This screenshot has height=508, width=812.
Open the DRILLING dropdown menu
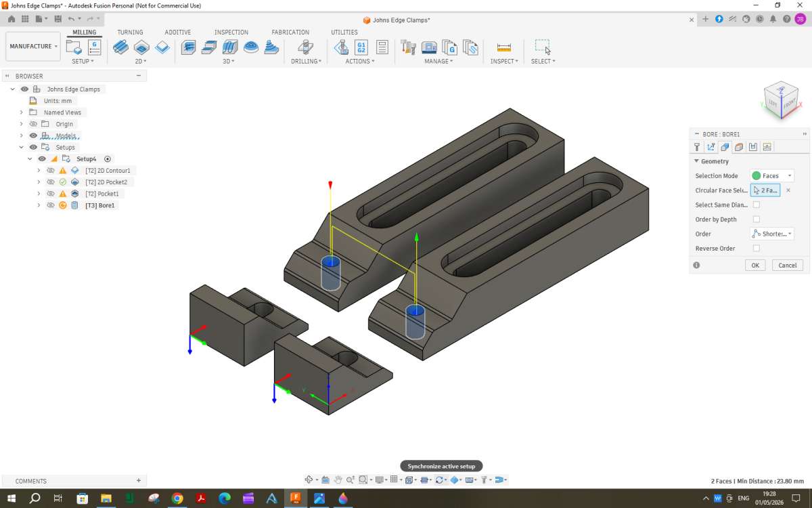coord(306,61)
